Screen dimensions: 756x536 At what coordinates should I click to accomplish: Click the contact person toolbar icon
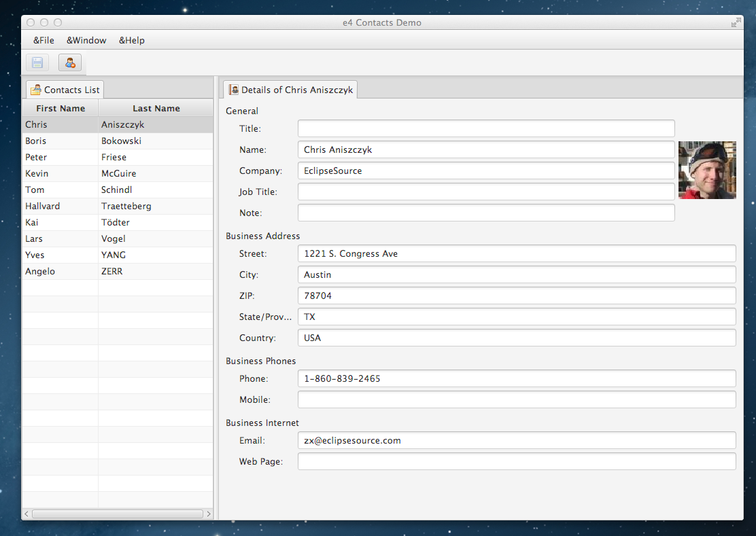(70, 63)
